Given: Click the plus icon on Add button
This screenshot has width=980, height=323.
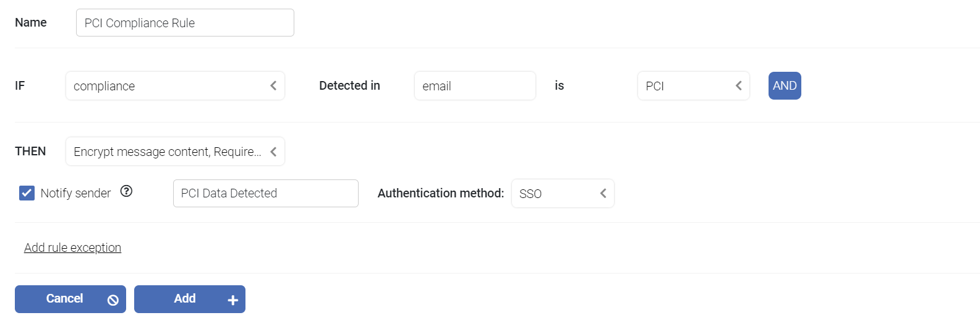Looking at the screenshot, I should 232,300.
